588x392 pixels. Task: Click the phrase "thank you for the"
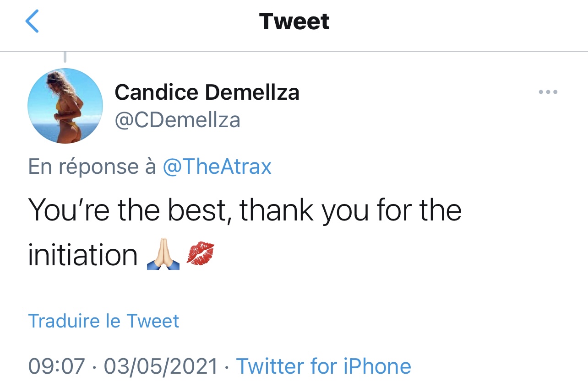coord(350,211)
